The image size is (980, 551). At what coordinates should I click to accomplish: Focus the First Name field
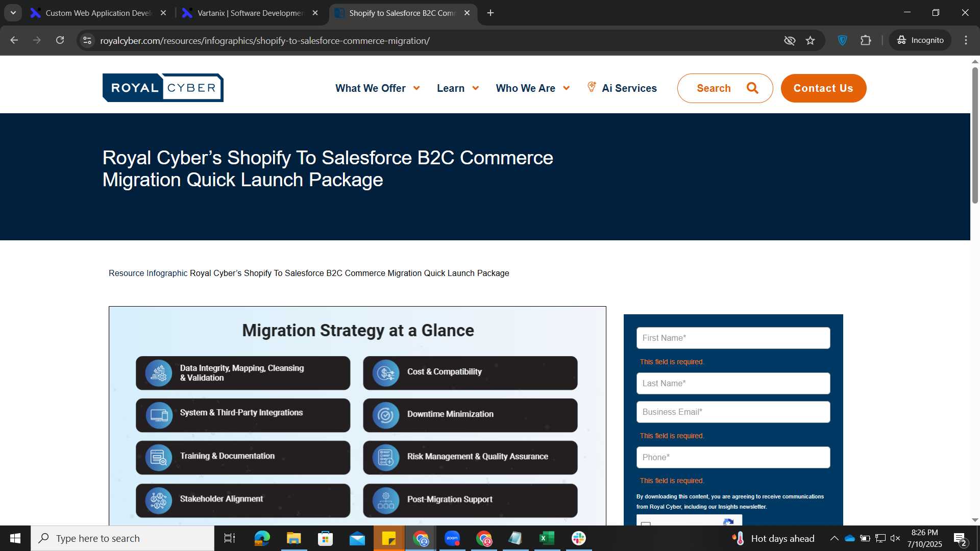point(733,338)
